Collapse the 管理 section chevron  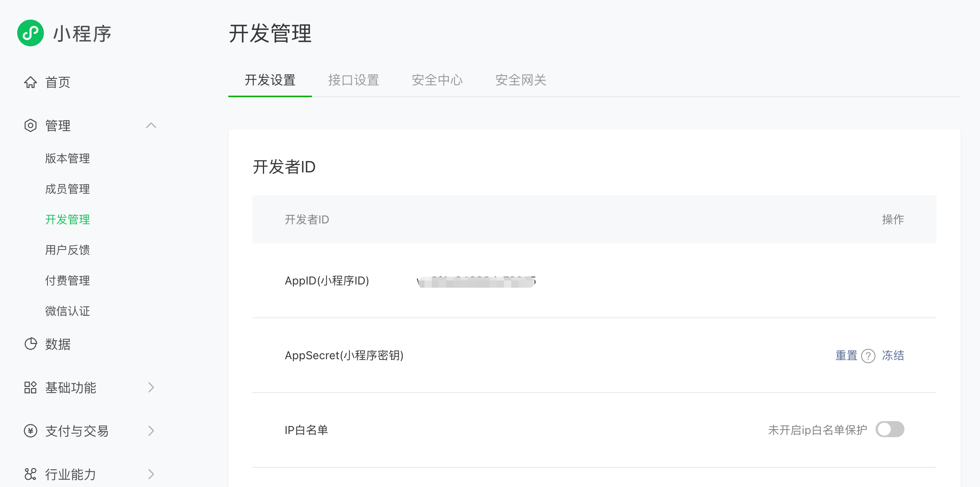[151, 126]
